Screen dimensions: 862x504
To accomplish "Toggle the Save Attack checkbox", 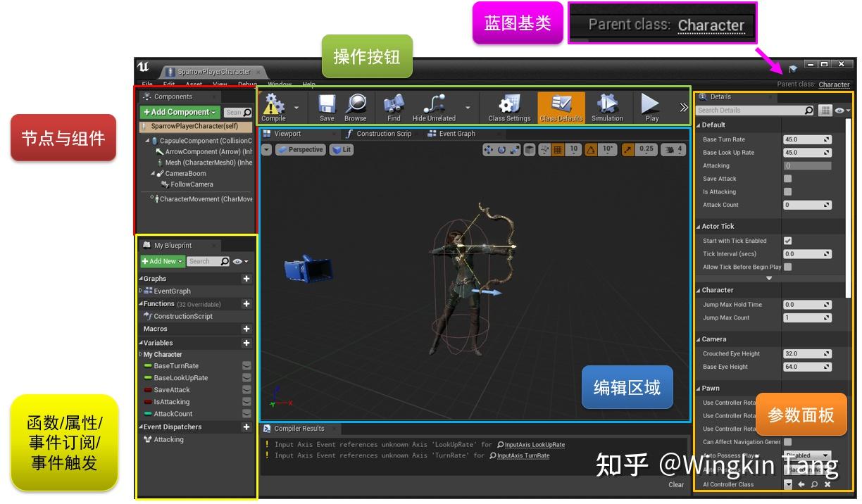I will click(x=787, y=179).
